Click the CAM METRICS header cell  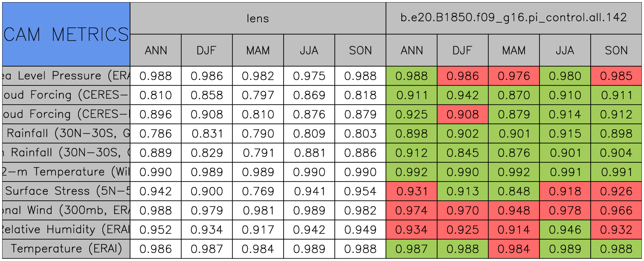tap(66, 34)
